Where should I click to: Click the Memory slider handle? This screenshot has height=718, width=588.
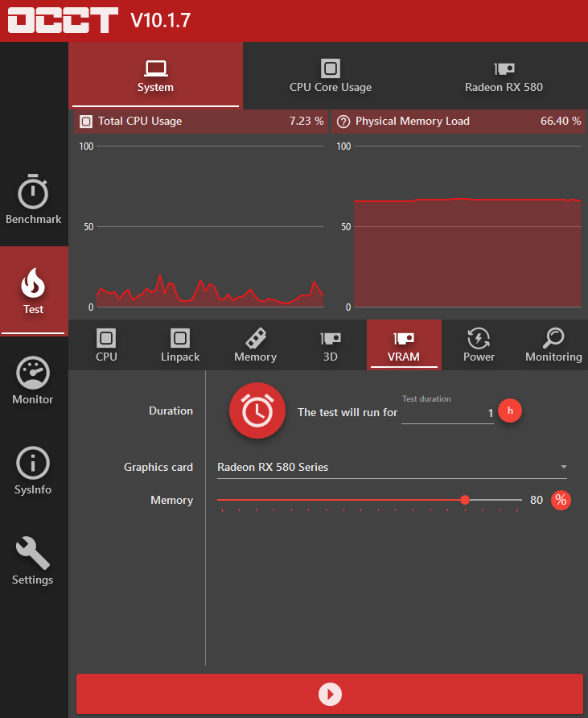[x=465, y=500]
